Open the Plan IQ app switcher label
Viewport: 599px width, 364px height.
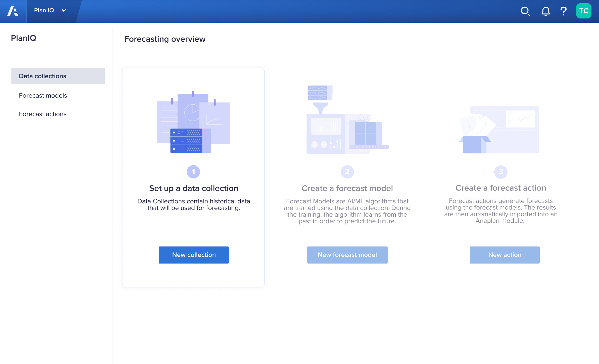point(44,11)
